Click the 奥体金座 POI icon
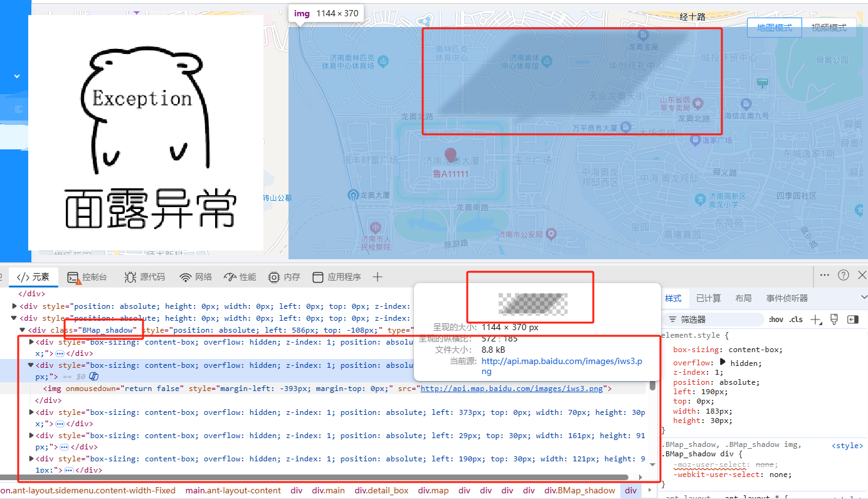Screen dimensions: 868x499 643,35
